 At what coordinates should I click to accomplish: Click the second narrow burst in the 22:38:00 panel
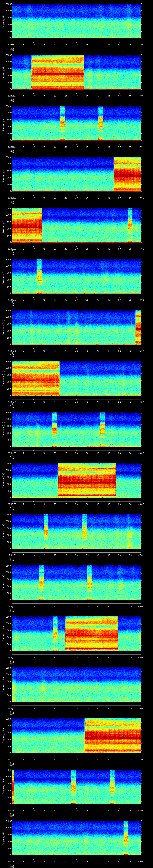(101, 123)
